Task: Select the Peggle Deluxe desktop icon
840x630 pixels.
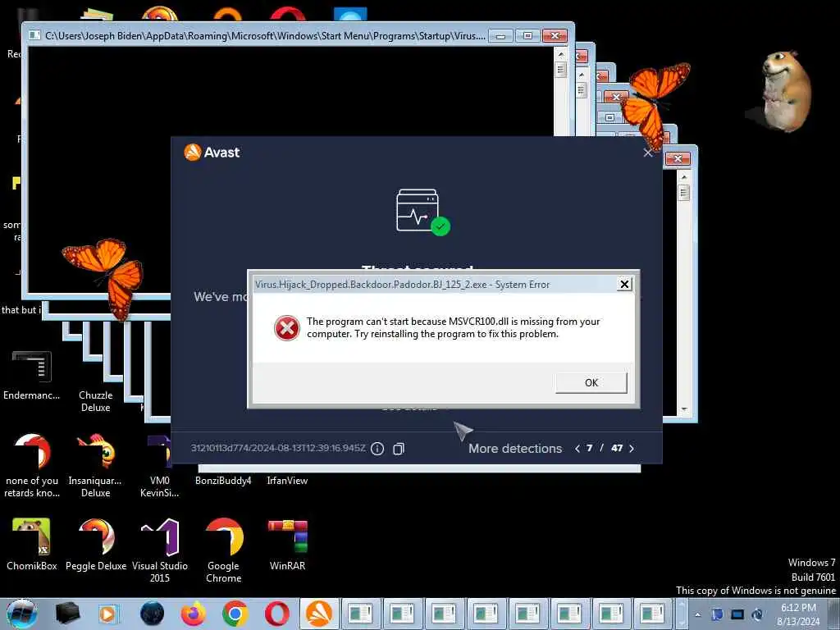Action: [x=95, y=545]
